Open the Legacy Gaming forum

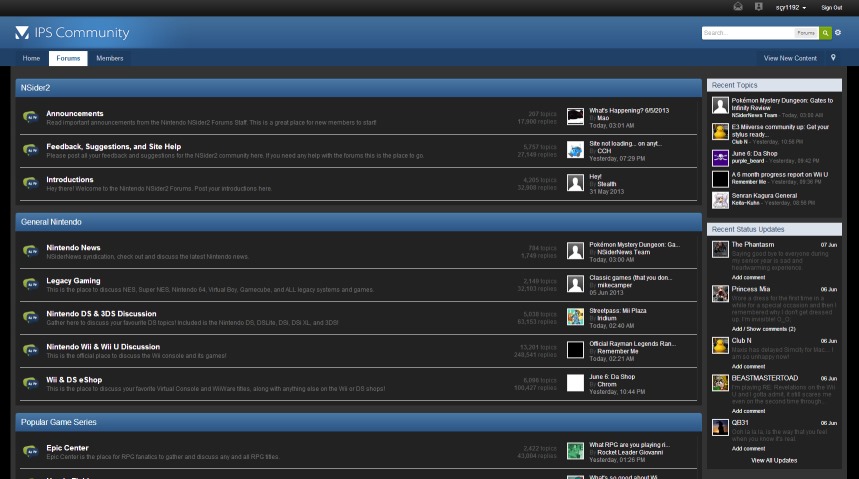[x=73, y=281]
